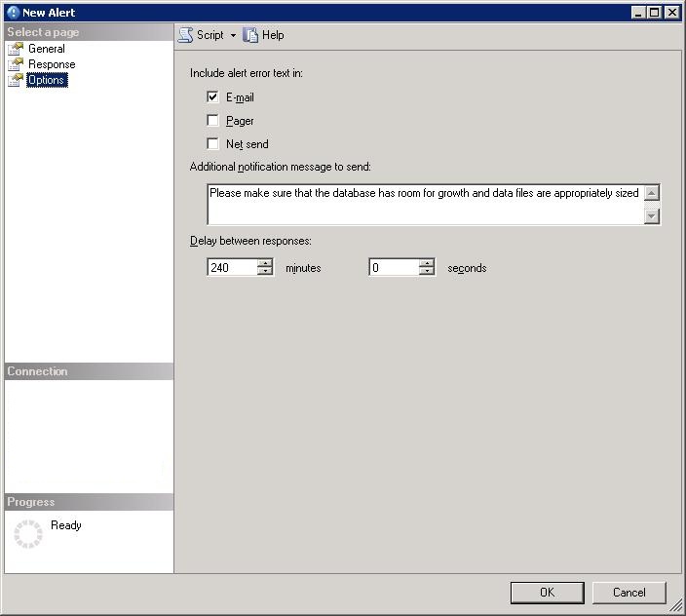Click message box scroll down arrow
Image resolution: width=686 pixels, height=616 pixels.
(652, 215)
